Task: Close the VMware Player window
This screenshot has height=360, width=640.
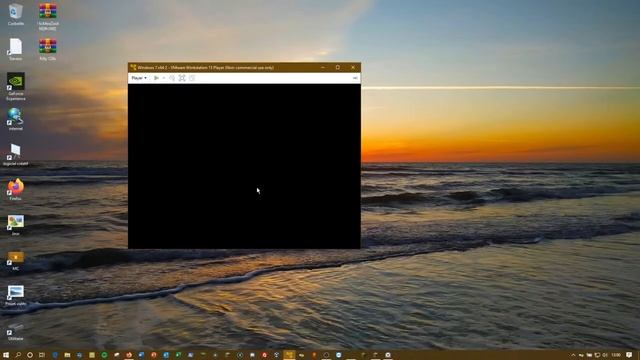Action: pyautogui.click(x=353, y=67)
